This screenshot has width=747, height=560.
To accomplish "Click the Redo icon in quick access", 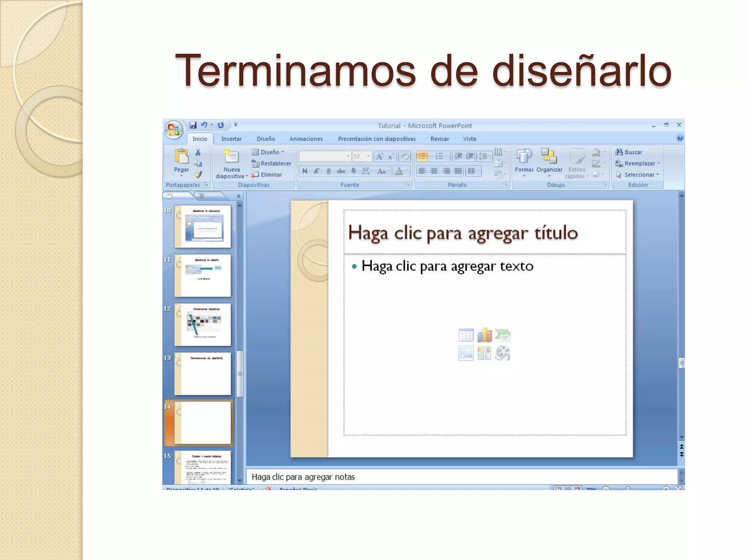I will click(x=221, y=125).
